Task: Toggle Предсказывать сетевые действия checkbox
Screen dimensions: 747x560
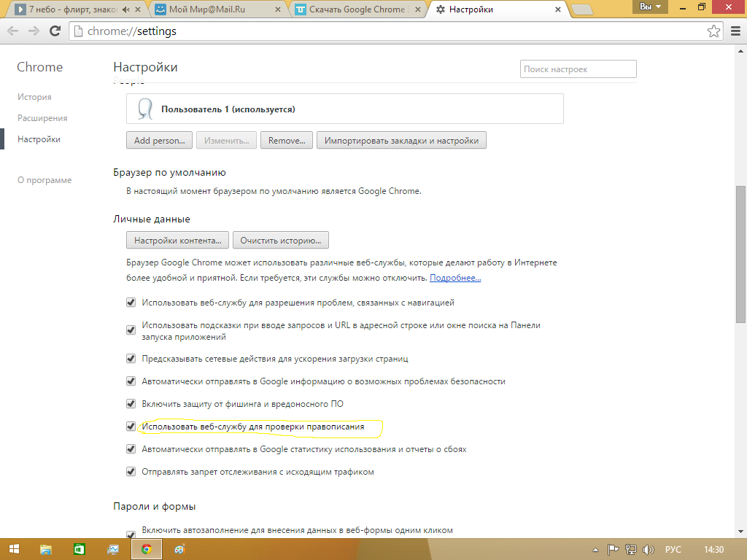Action: [131, 359]
